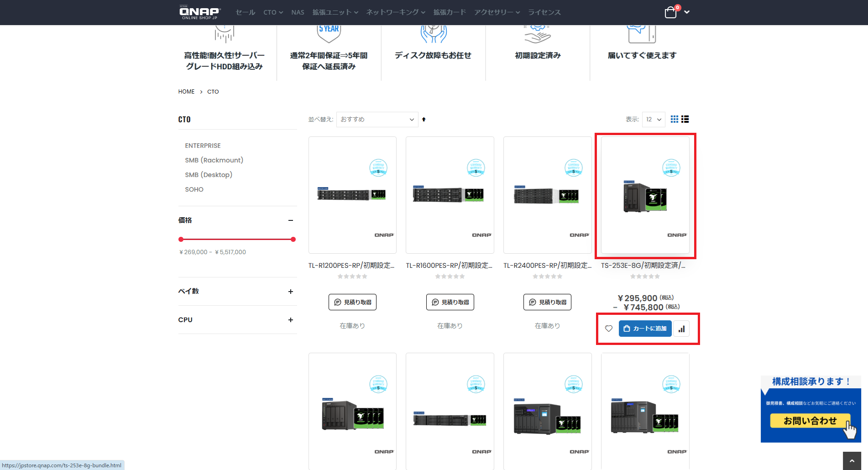Open the アクセサリー menu
868x470 pixels.
coord(497,12)
